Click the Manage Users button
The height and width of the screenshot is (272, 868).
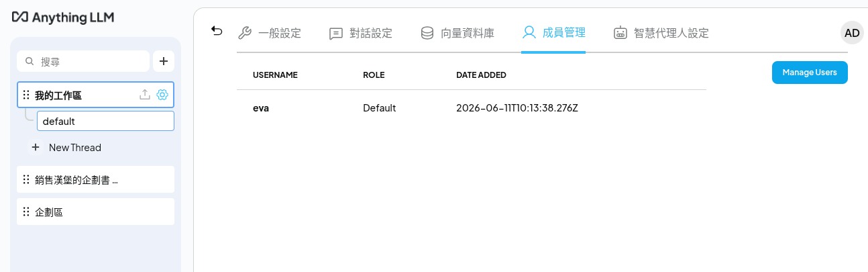[x=810, y=73]
